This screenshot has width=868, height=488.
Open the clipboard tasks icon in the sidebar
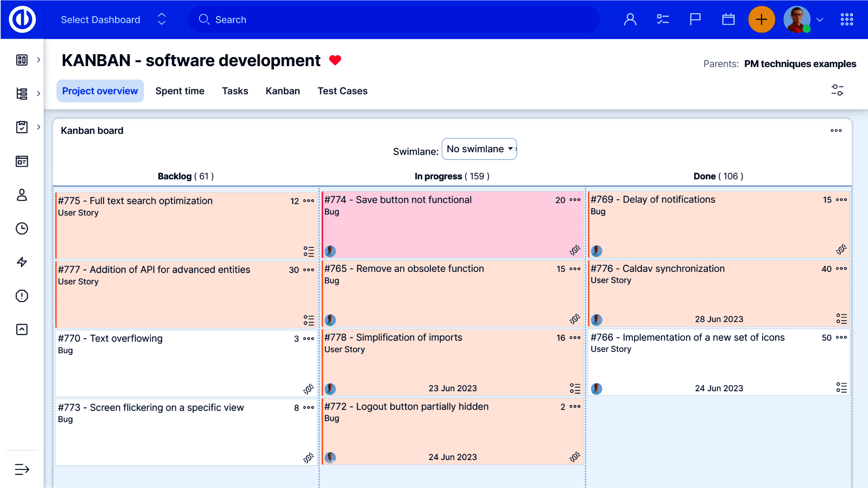22,127
